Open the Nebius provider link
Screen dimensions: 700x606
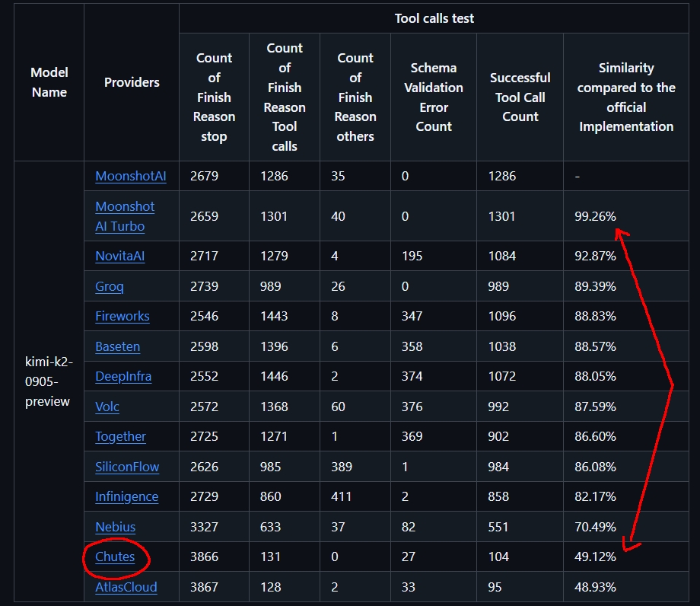coord(115,527)
